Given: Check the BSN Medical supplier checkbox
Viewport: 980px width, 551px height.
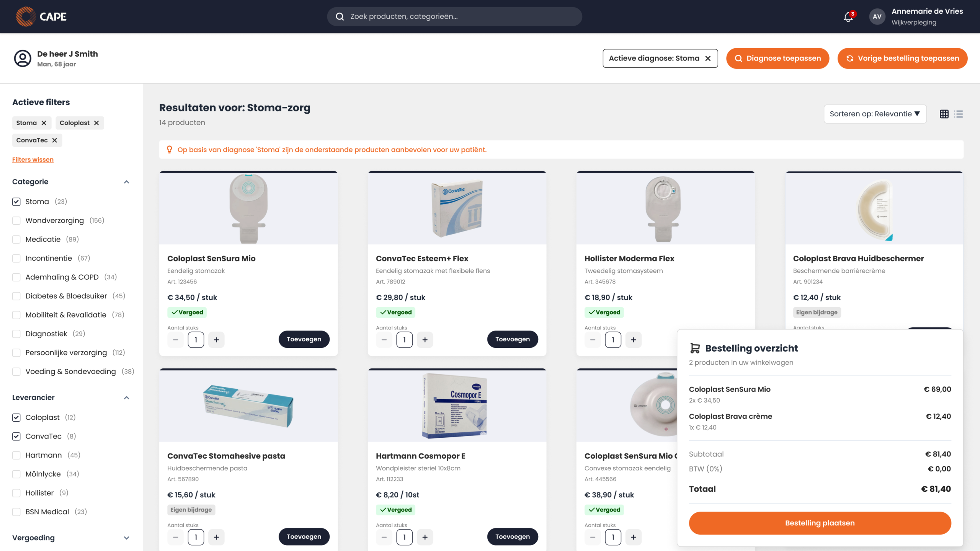Looking at the screenshot, I should (16, 512).
